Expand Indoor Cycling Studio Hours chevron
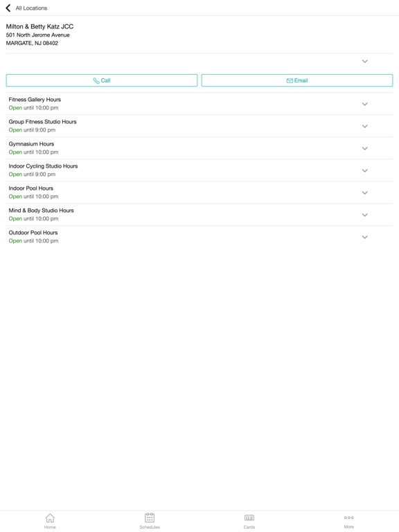 tap(365, 170)
